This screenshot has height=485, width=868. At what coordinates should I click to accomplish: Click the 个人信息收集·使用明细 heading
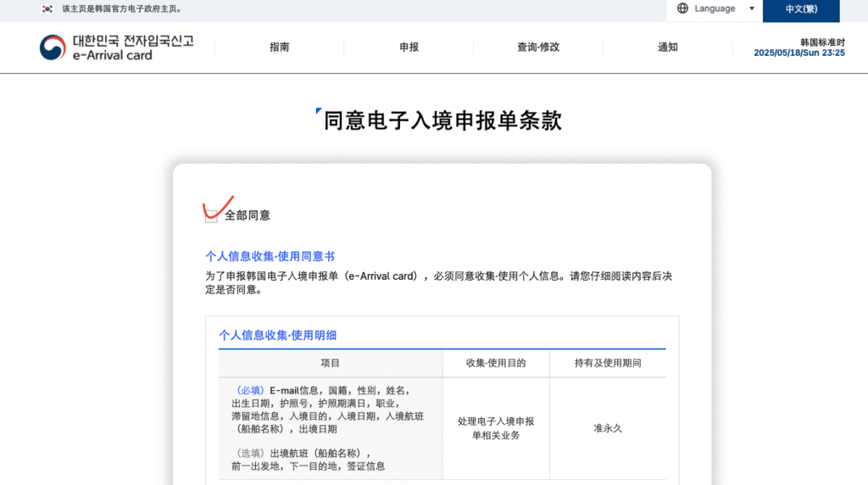pyautogui.click(x=277, y=335)
